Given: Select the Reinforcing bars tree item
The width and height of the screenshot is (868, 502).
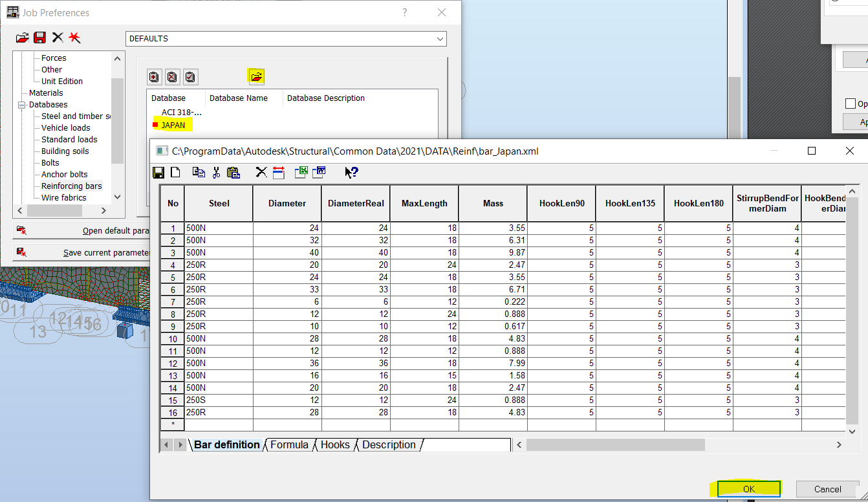Looking at the screenshot, I should pos(71,186).
